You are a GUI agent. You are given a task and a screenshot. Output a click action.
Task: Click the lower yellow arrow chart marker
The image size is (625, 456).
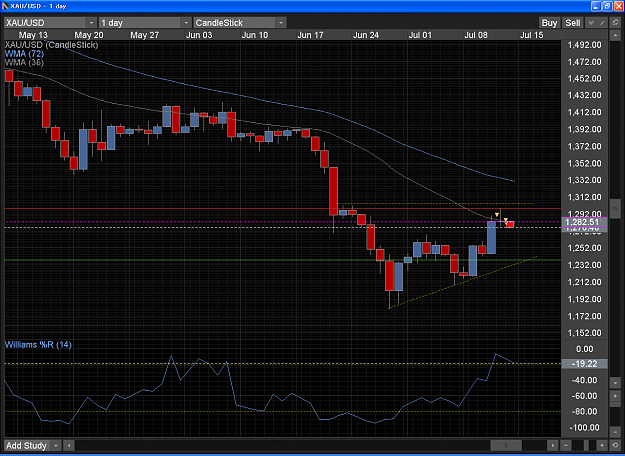tap(505, 220)
